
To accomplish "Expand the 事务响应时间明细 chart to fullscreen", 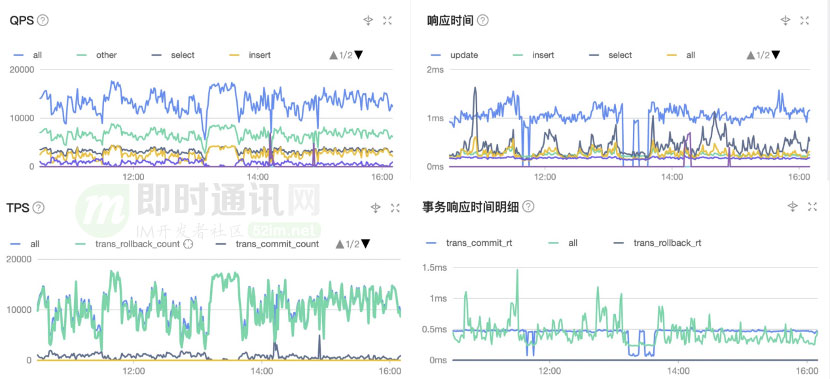I will tap(813, 206).
